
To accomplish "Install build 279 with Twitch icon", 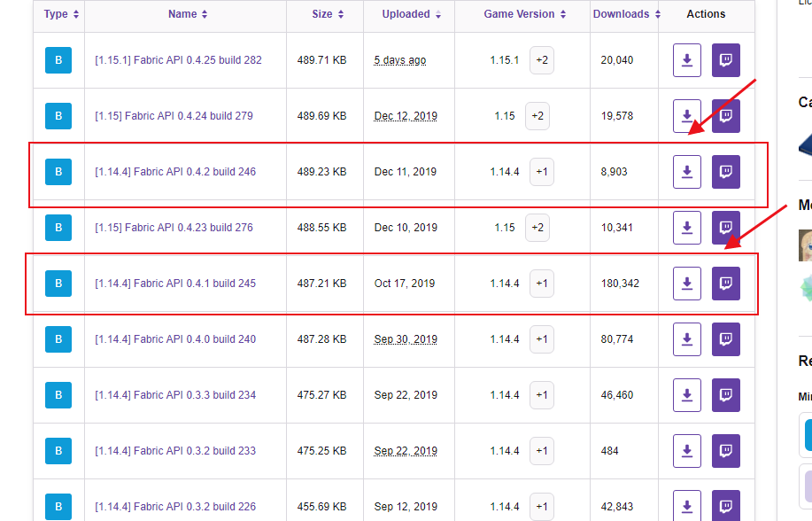I will coord(725,116).
